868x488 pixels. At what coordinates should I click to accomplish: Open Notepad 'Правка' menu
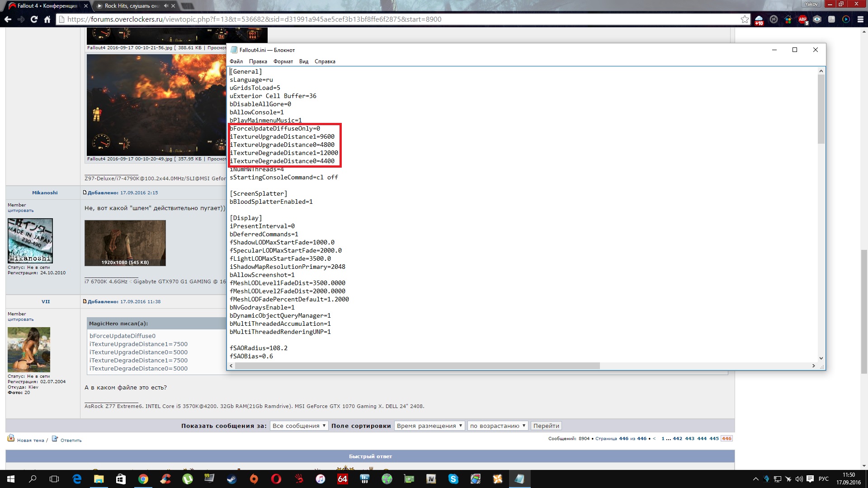click(258, 61)
